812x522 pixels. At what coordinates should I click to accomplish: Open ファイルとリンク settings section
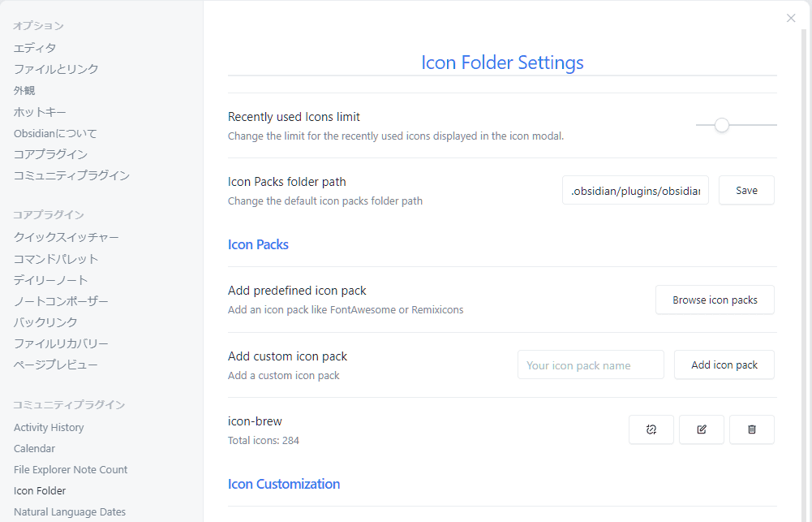click(56, 69)
